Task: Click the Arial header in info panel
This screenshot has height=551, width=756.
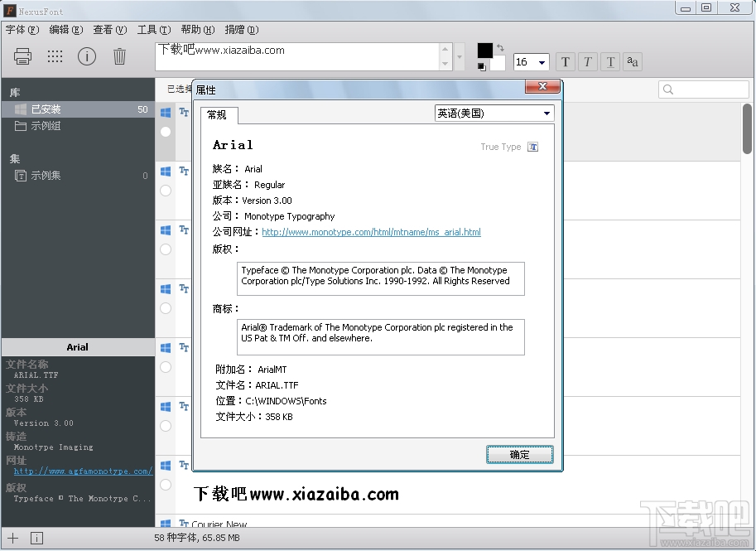Action: tap(78, 347)
